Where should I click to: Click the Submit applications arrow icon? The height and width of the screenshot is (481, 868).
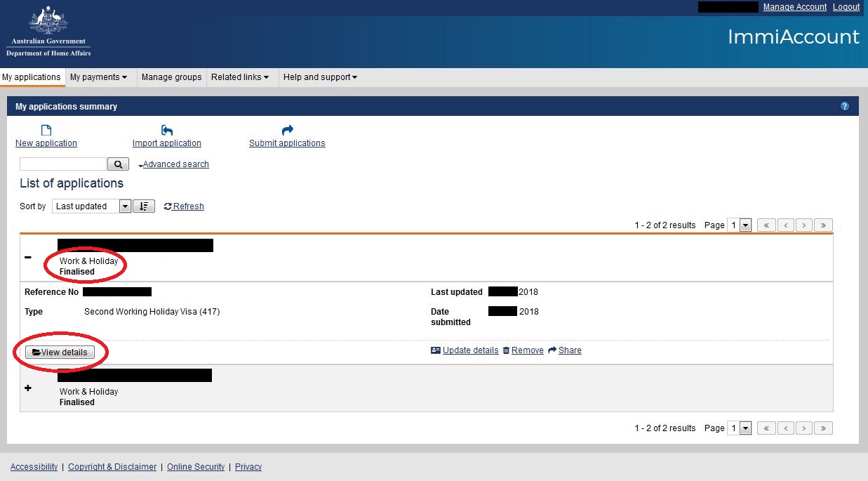click(x=287, y=130)
